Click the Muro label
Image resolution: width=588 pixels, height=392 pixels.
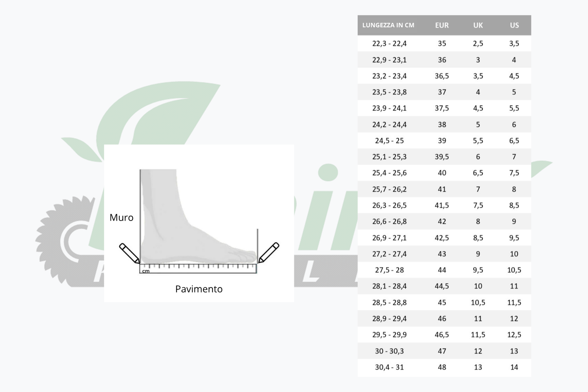click(x=121, y=217)
